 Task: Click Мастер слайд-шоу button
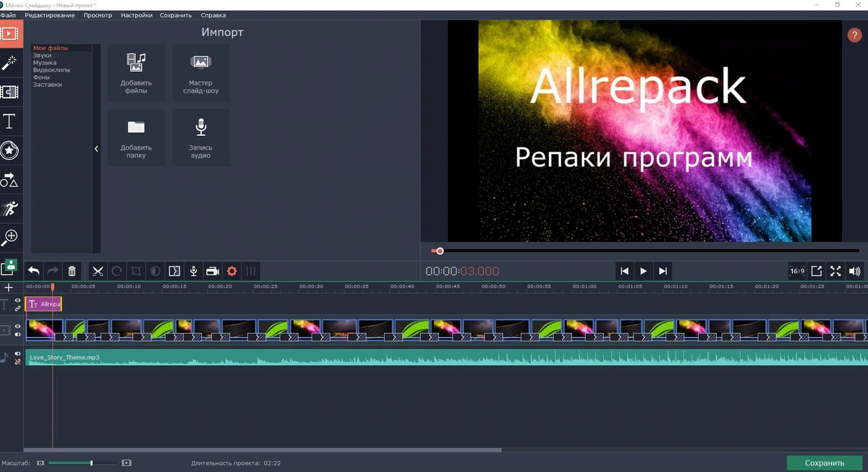[x=200, y=73]
